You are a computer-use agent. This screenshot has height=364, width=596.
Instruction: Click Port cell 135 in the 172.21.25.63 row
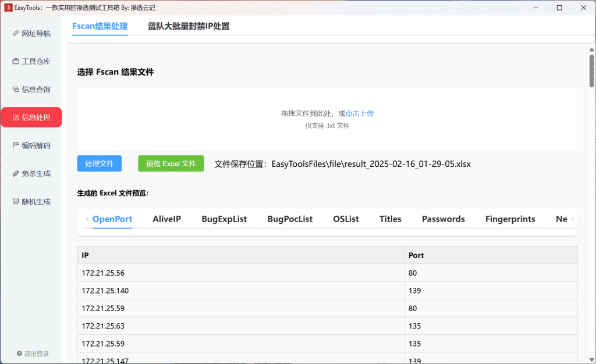pos(491,326)
